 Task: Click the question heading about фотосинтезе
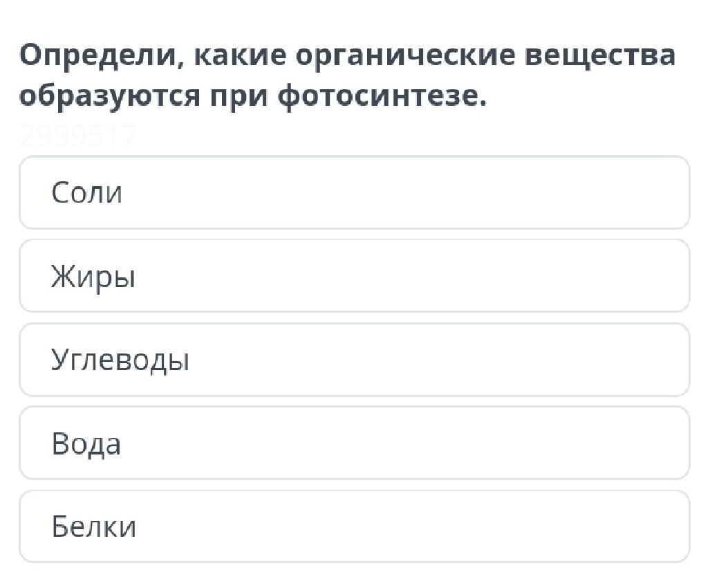346,76
